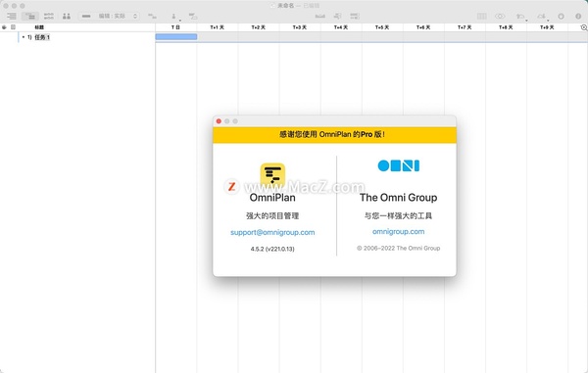588x373 pixels.
Task: Click the reschedule toolbar icon
Action: [x=355, y=16]
